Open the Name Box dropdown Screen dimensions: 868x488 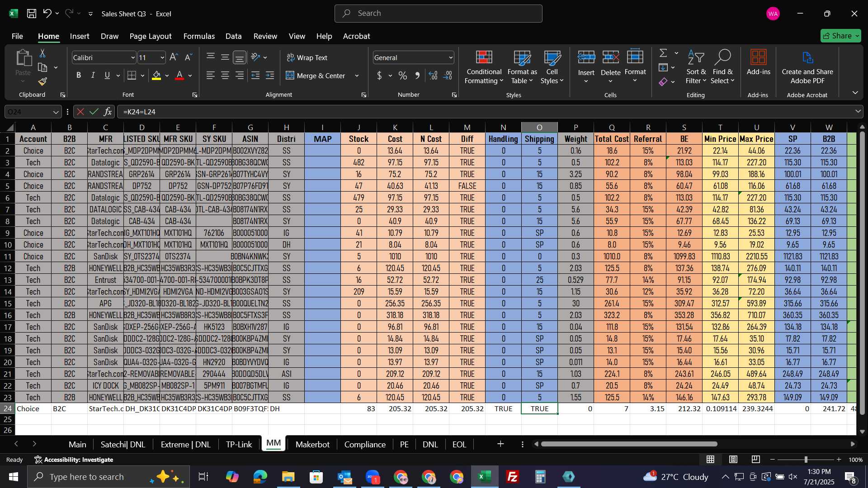(56, 112)
